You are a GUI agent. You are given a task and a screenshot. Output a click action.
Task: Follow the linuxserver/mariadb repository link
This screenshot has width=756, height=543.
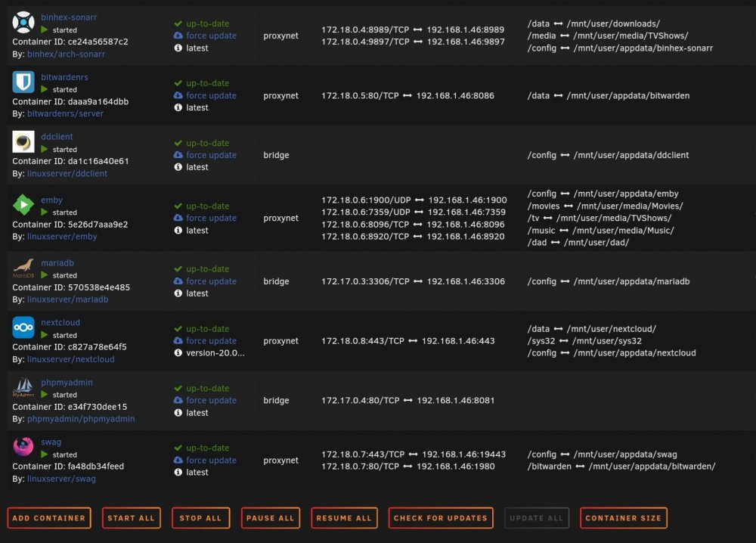coord(67,299)
